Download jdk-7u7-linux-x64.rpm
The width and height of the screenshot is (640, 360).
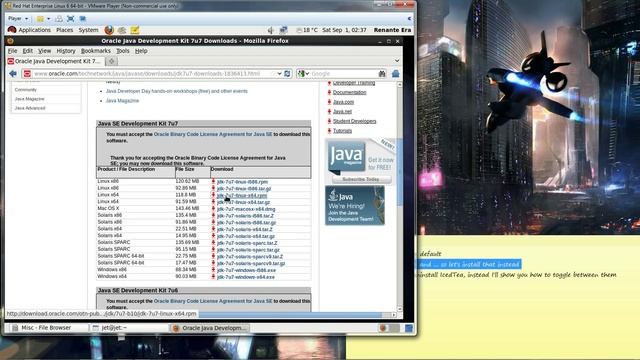242,196
